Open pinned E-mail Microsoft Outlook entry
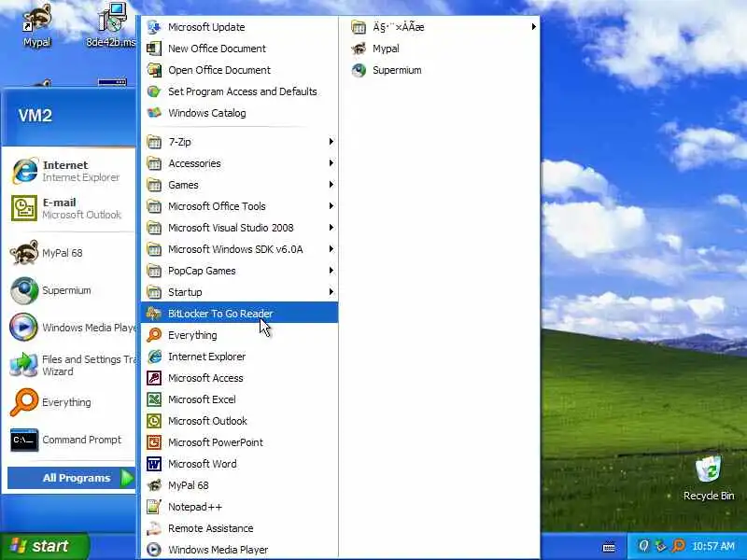 69,208
